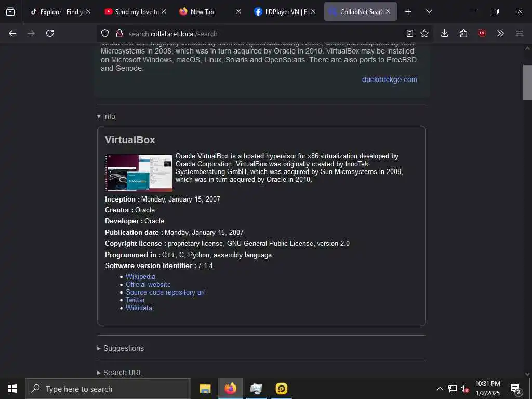Open the Wikipedia link
The image size is (532, 399).
[140, 276]
